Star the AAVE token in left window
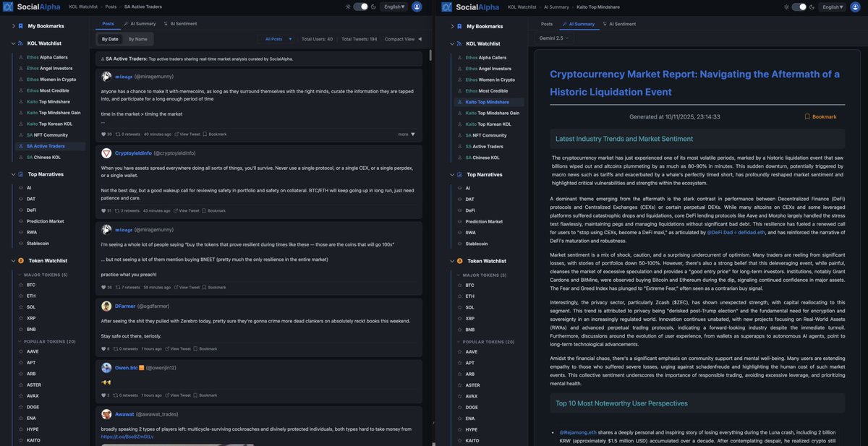868x446 pixels. pos(20,351)
